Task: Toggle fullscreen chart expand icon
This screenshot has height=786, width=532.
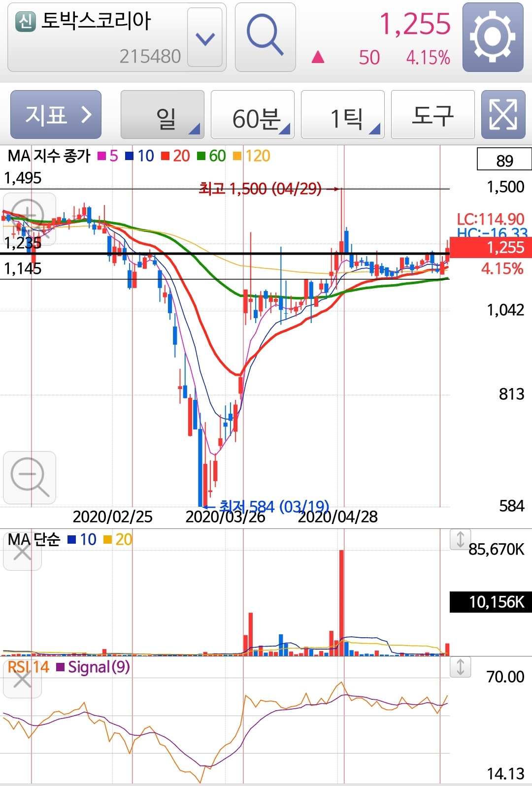Action: pyautogui.click(x=503, y=114)
